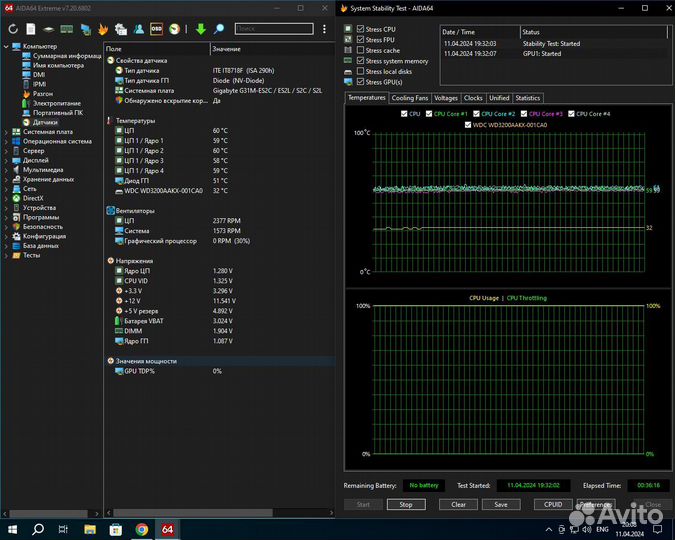This screenshot has height=540, width=675.
Task: Enable Stress local disks checkbox
Action: pyautogui.click(x=360, y=71)
